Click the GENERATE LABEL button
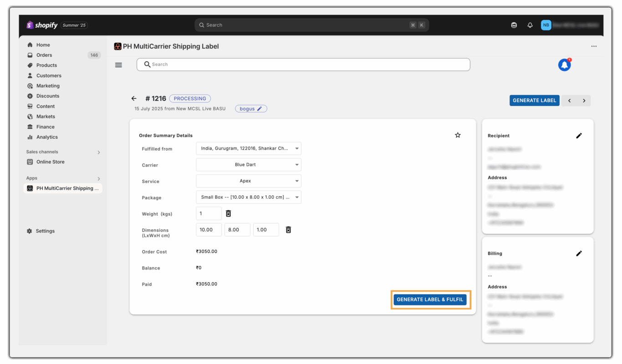The image size is (622, 364). tap(535, 101)
